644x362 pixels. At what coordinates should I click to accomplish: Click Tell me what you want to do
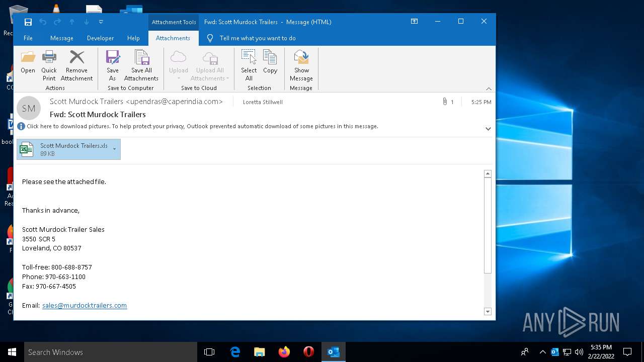coord(257,38)
